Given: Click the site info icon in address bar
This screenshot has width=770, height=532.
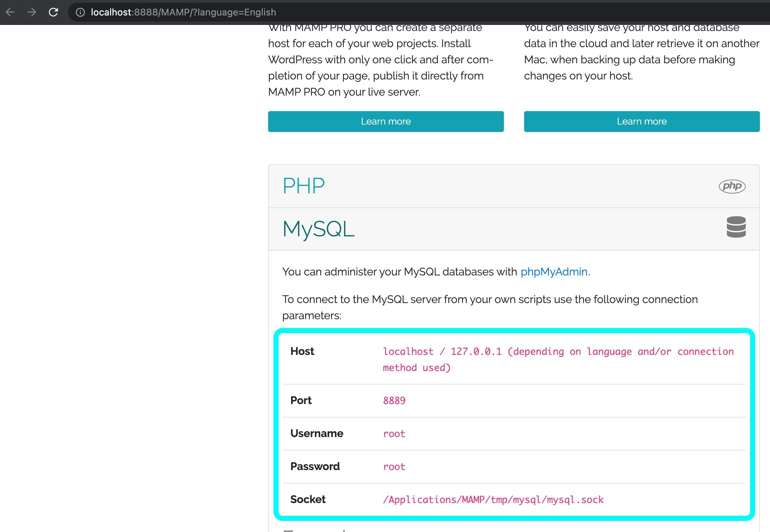Looking at the screenshot, I should [x=80, y=12].
